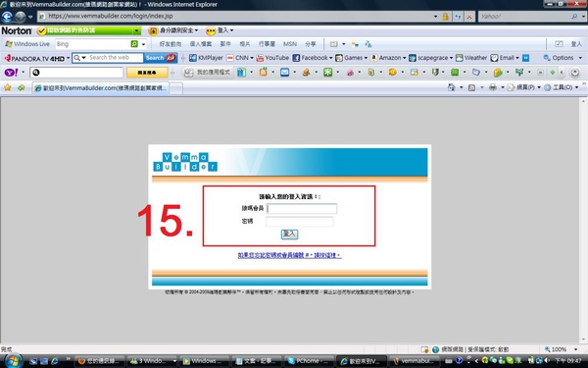This screenshot has height=368, width=588.
Task: Click the Print icon in IE command bar
Action: point(493,87)
